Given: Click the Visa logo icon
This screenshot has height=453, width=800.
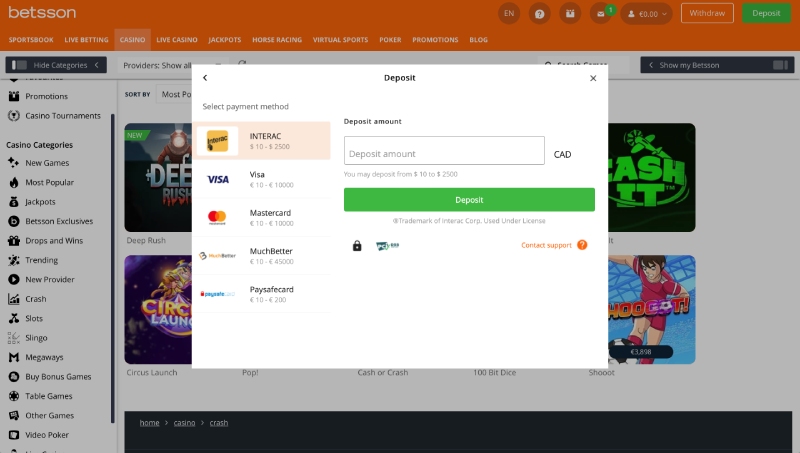Looking at the screenshot, I should (x=218, y=179).
